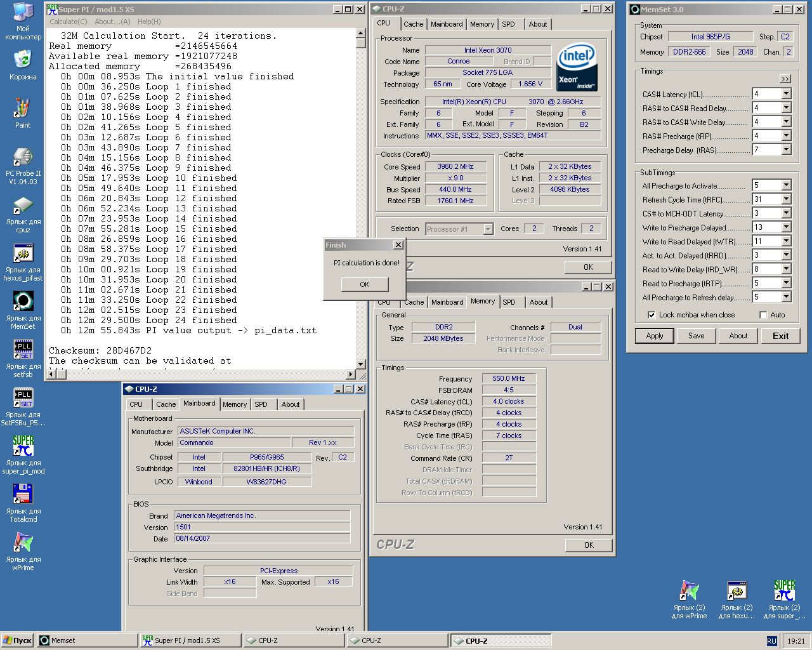Image resolution: width=812 pixels, height=650 pixels.
Task: Open the Paint desktop shortcut
Action: tap(23, 114)
